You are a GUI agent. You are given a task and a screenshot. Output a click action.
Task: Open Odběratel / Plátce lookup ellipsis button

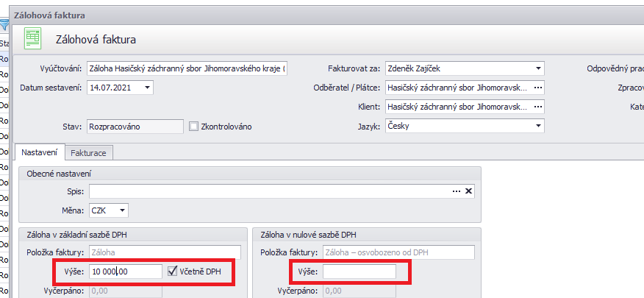[x=538, y=88]
